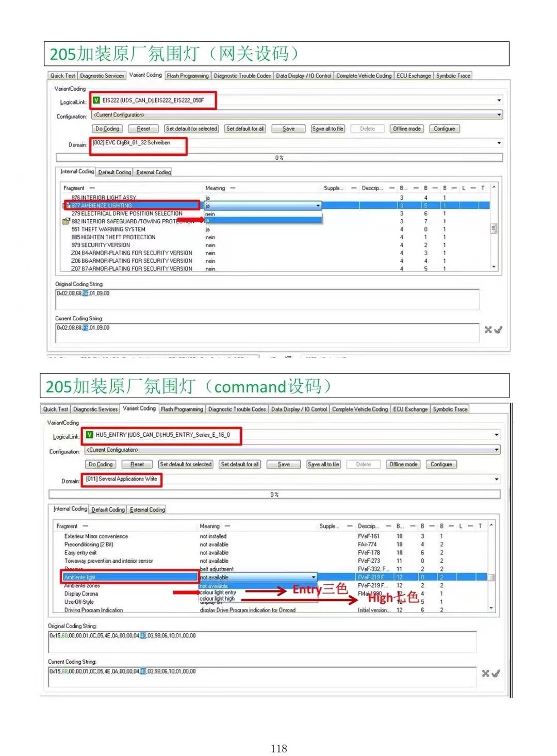This screenshot has height=756, width=557.
Task: Click X cancel icon in EIS222 coding window
Action: point(488,330)
